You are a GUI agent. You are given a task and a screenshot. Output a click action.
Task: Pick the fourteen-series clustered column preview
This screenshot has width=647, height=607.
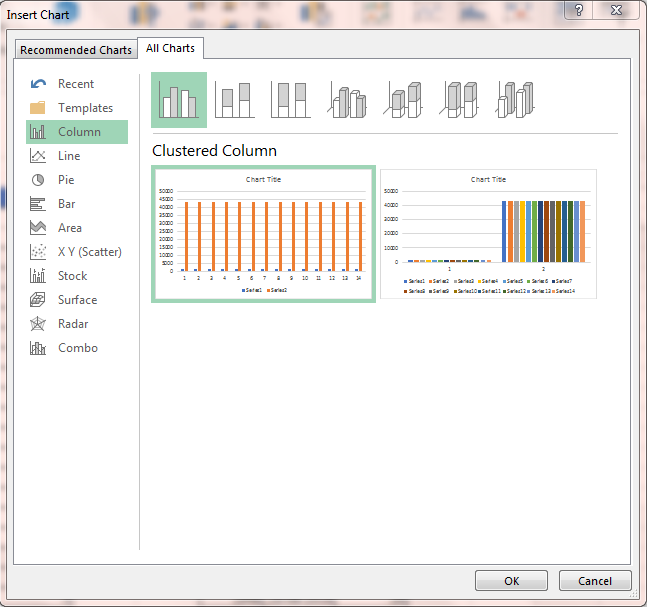[488, 234]
